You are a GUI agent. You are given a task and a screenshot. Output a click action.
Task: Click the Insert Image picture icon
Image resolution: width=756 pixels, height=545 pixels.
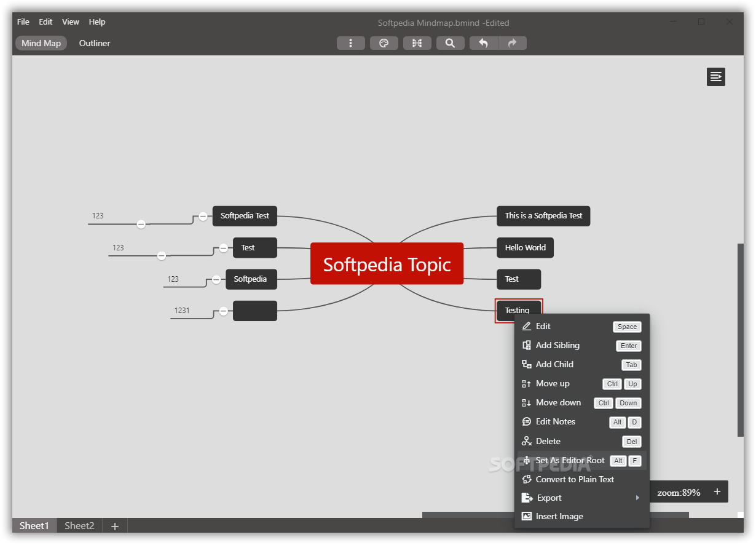[x=527, y=516]
